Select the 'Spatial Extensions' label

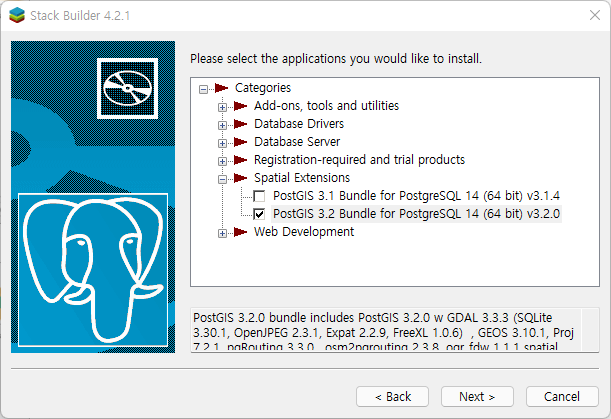302,178
